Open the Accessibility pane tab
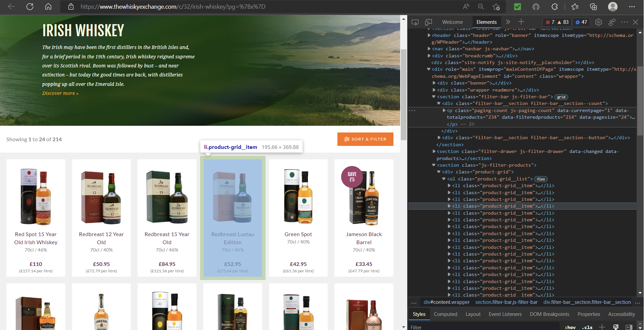Screen dimensions: 644x330 tap(622, 314)
